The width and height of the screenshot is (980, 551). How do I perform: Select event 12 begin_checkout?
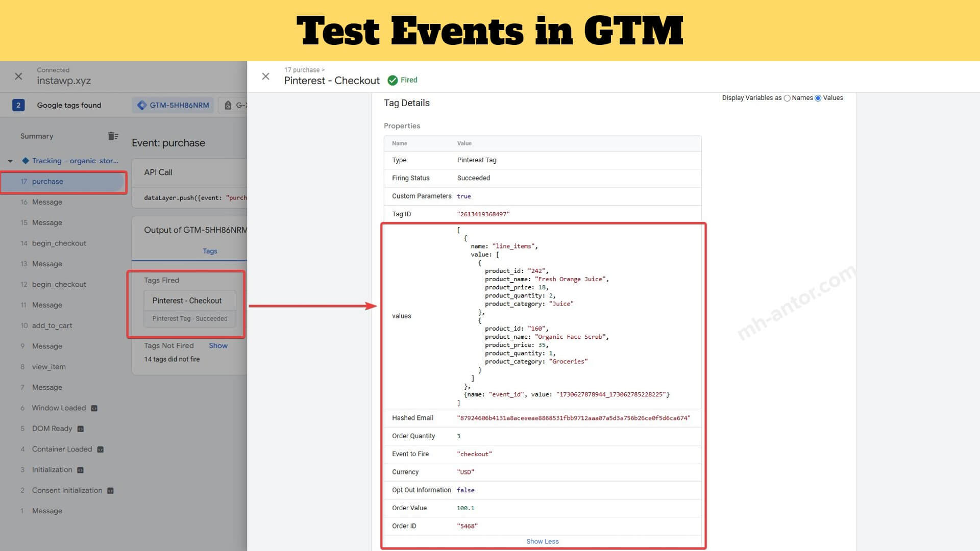click(x=63, y=284)
